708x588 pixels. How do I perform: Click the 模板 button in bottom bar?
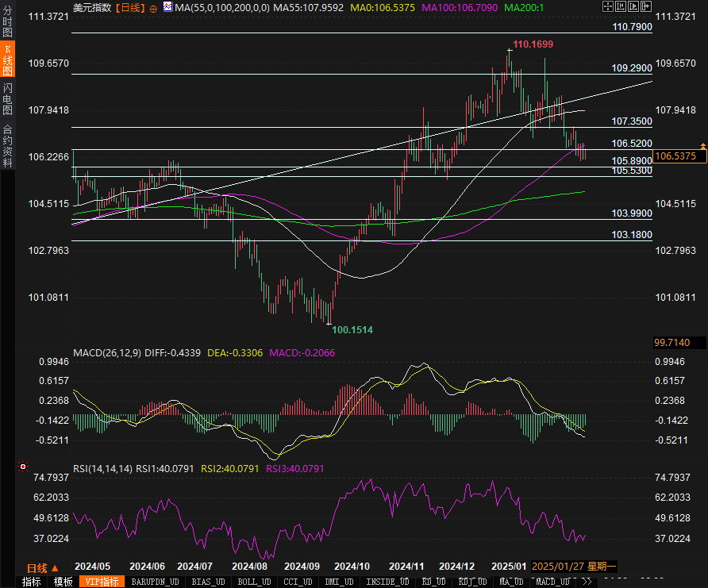pyautogui.click(x=63, y=582)
